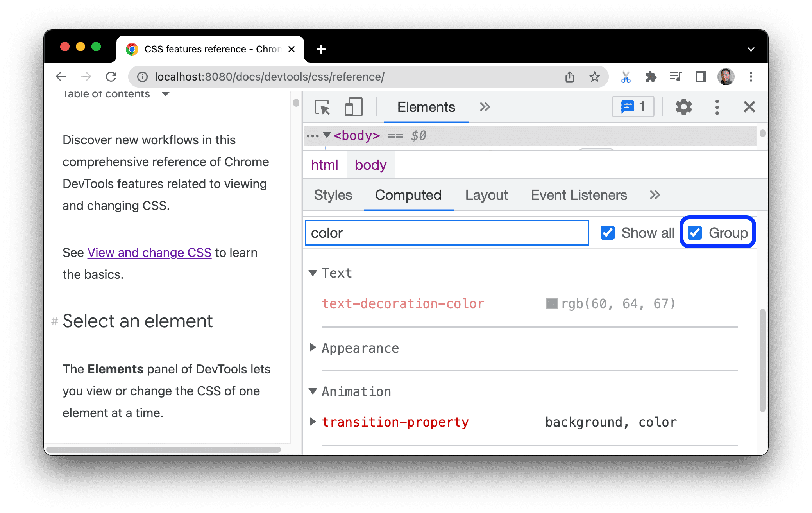Go forward in browser history
The height and width of the screenshot is (513, 812).
(x=86, y=77)
